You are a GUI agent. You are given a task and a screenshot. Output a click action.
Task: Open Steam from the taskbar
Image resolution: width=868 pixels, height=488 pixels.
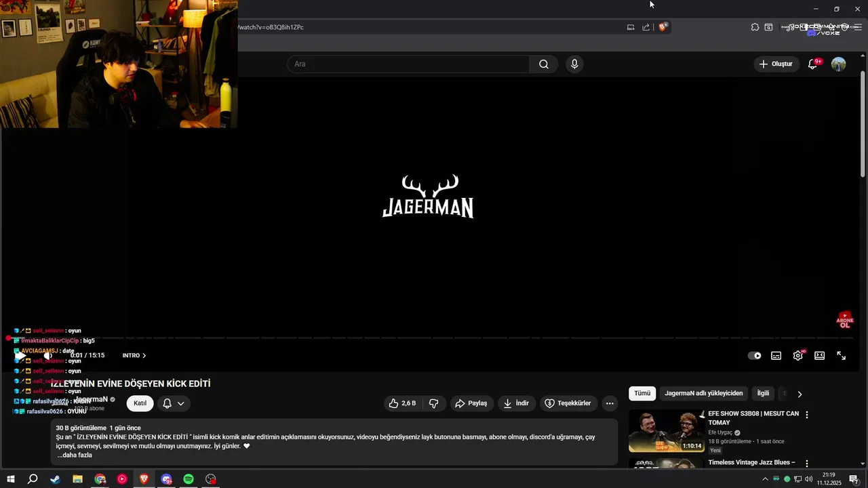coord(55,479)
